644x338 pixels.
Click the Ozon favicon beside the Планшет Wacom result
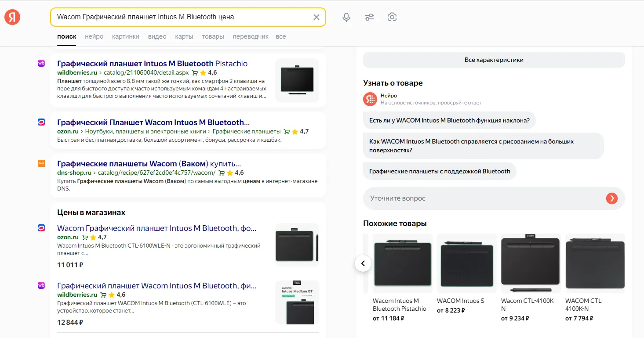[x=41, y=122]
